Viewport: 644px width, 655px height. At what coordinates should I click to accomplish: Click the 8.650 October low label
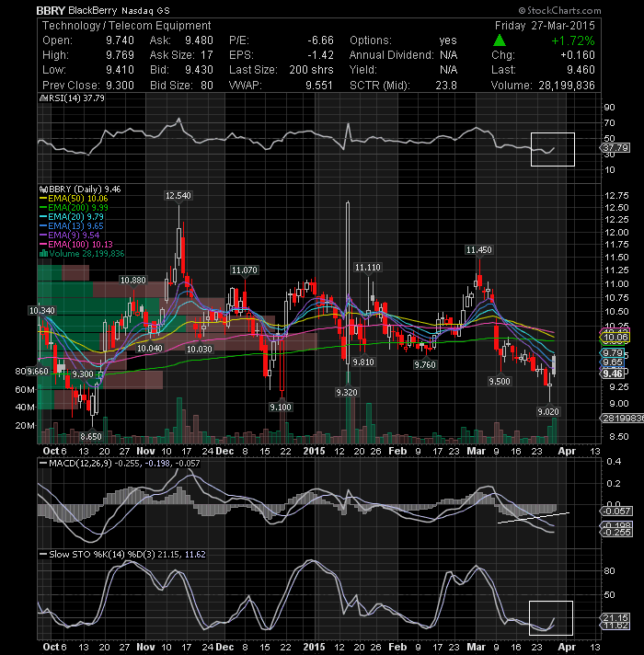(x=91, y=437)
